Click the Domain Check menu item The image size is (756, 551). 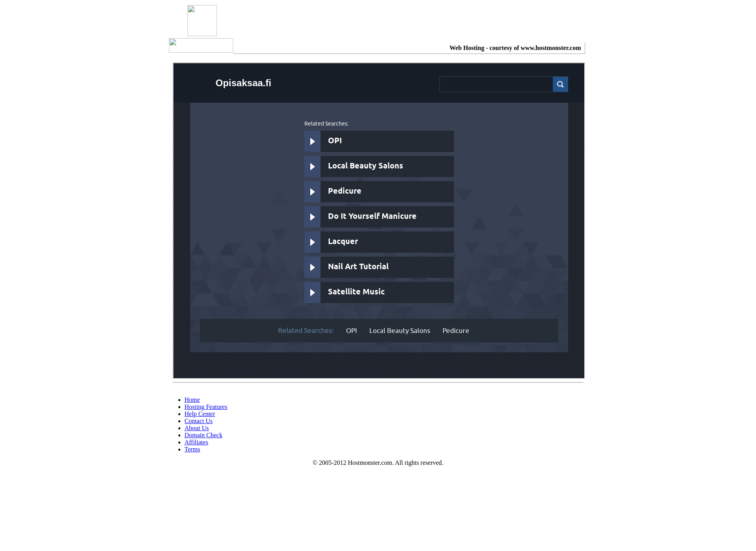(x=203, y=435)
